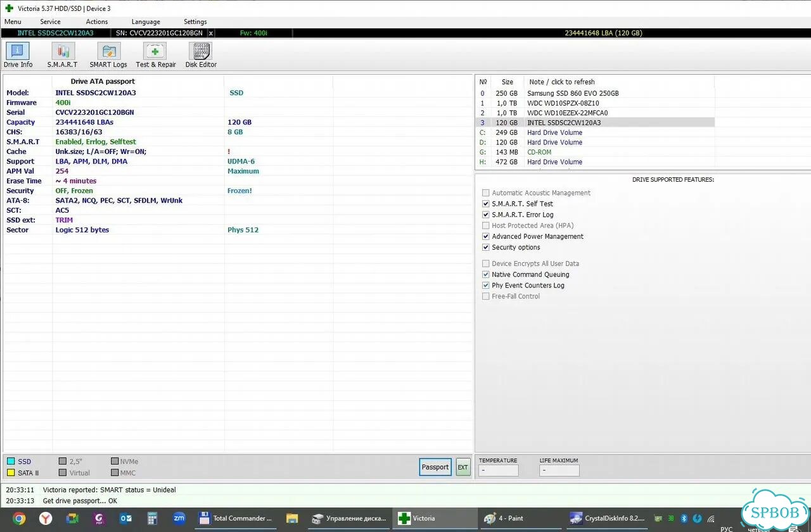The image size is (811, 532).
Task: Toggle the S.M.A.R.T. Error Log checkbox
Action: 486,215
